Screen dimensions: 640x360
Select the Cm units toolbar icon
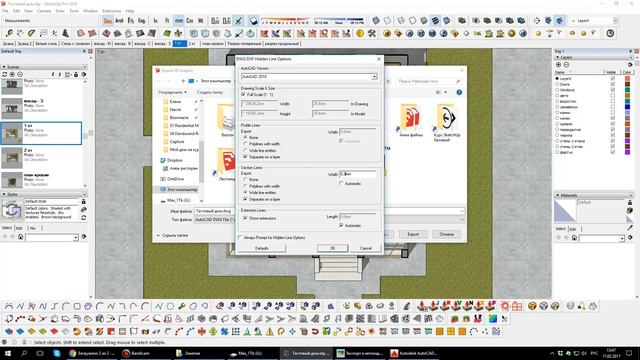(x=190, y=20)
